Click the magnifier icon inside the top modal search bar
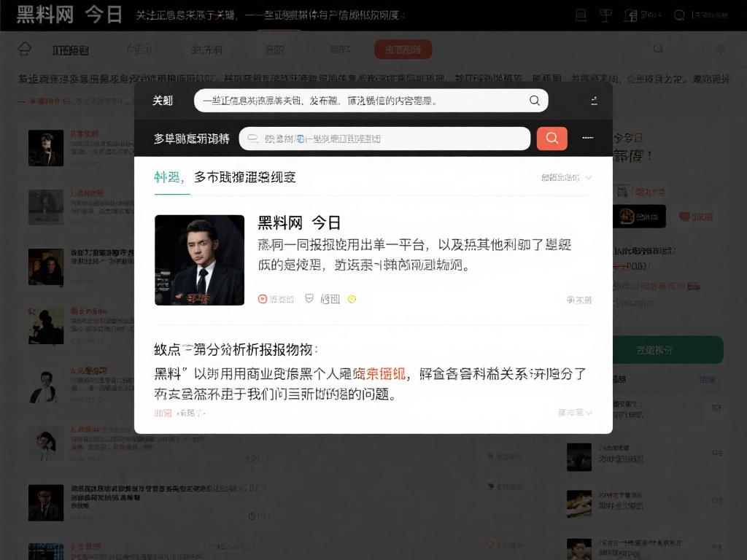This screenshot has height=560, width=747. (535, 101)
